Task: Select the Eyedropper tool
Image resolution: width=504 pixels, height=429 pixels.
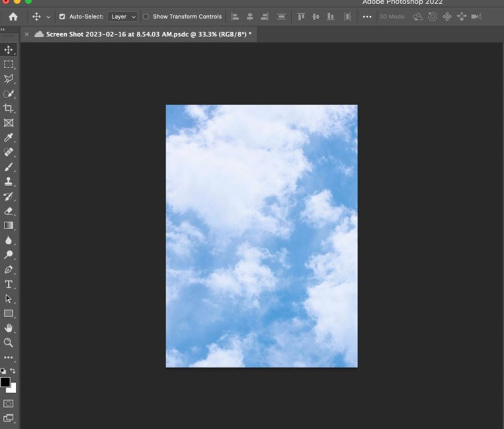Action: [x=9, y=138]
